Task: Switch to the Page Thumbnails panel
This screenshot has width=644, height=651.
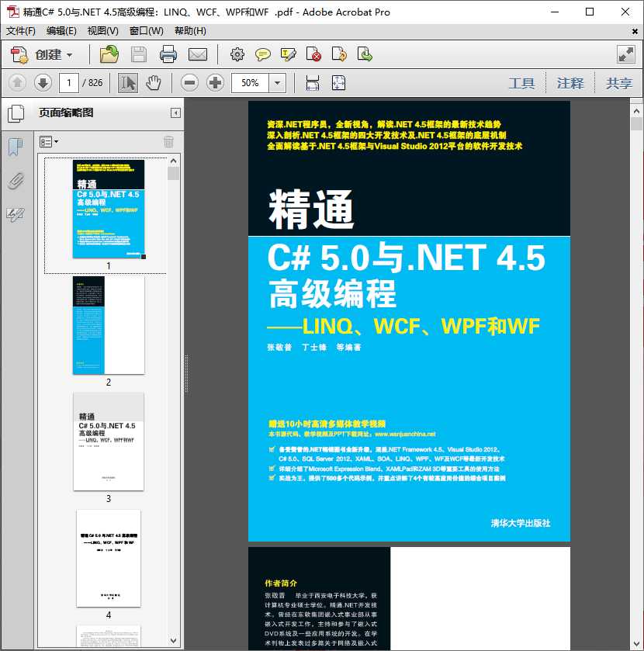Action: (x=15, y=113)
